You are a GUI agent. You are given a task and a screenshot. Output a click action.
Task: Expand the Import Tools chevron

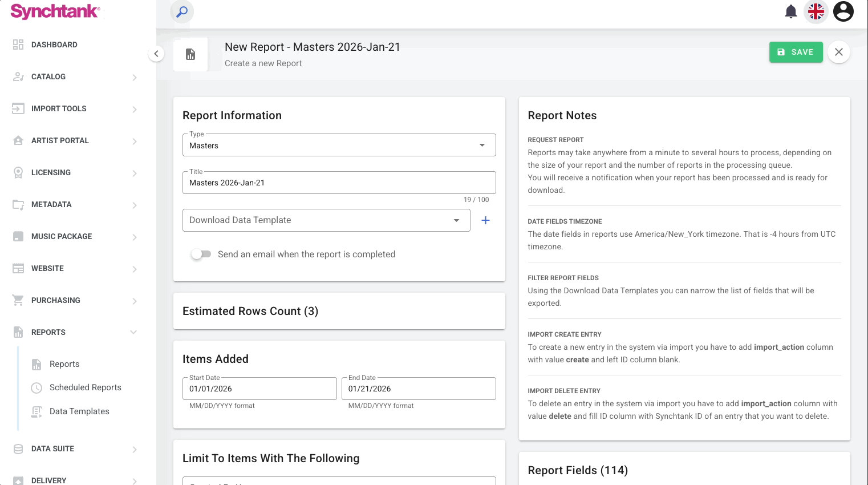135,109
